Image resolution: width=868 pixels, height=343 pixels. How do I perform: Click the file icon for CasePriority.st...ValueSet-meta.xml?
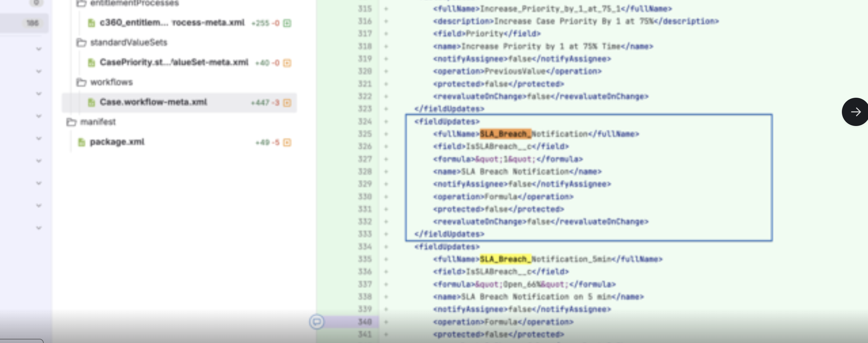pos(92,62)
